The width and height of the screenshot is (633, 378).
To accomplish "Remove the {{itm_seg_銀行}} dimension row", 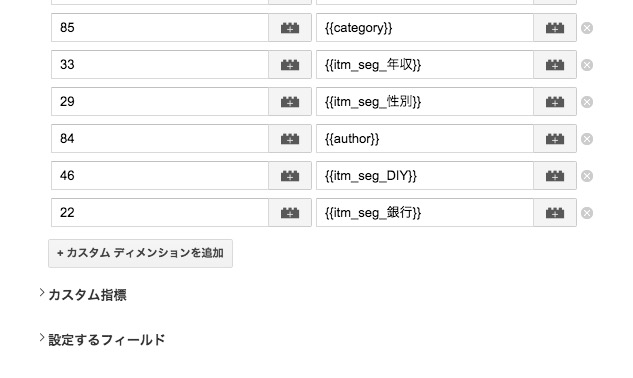I will click(587, 213).
